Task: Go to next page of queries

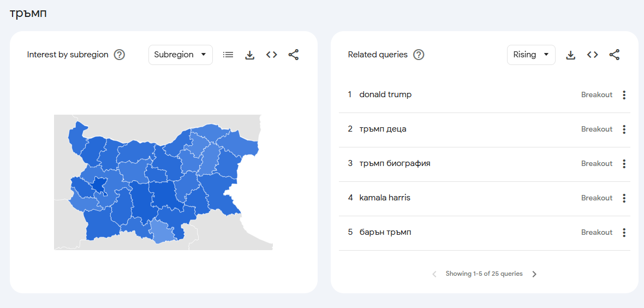Action: (534, 274)
